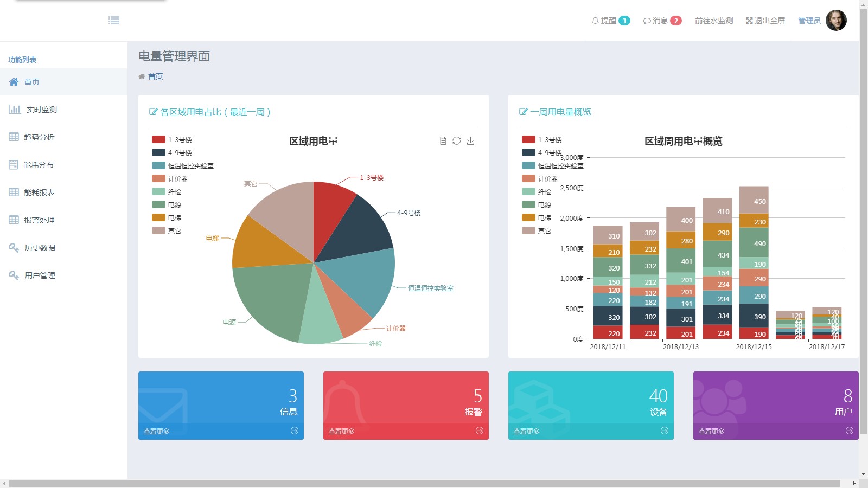Click the admin avatar photo
868x488 pixels.
[836, 21]
